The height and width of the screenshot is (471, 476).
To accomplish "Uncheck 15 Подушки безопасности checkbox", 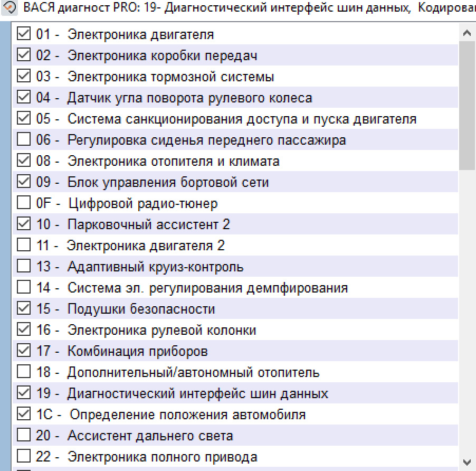I will 24,308.
